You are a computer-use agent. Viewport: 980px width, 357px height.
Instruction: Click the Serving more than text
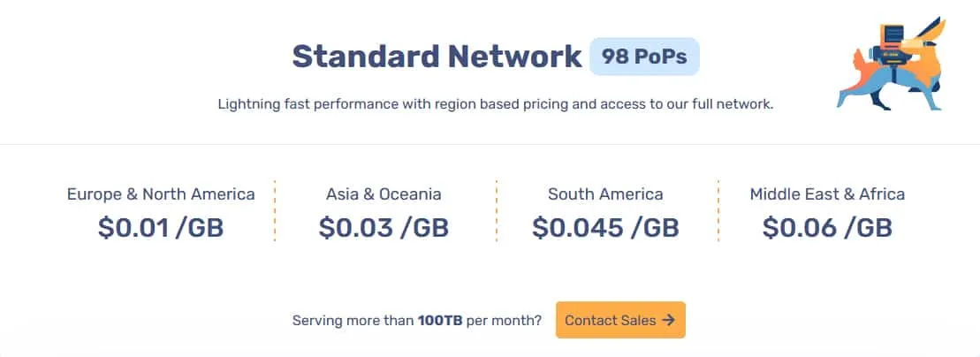click(x=353, y=321)
